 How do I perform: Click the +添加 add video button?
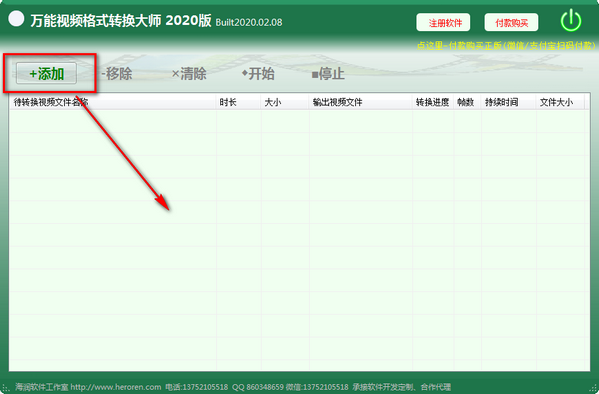[x=46, y=73]
